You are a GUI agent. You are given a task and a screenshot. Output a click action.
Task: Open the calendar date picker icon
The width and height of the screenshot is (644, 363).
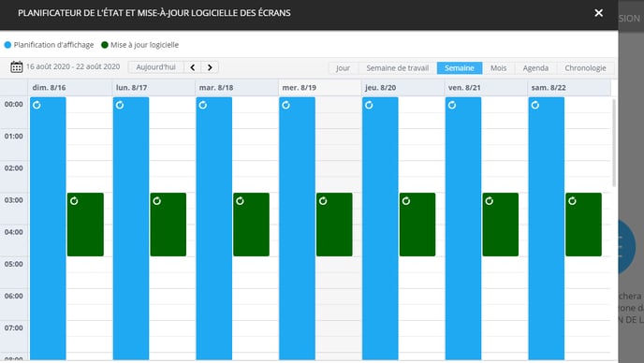click(x=17, y=67)
